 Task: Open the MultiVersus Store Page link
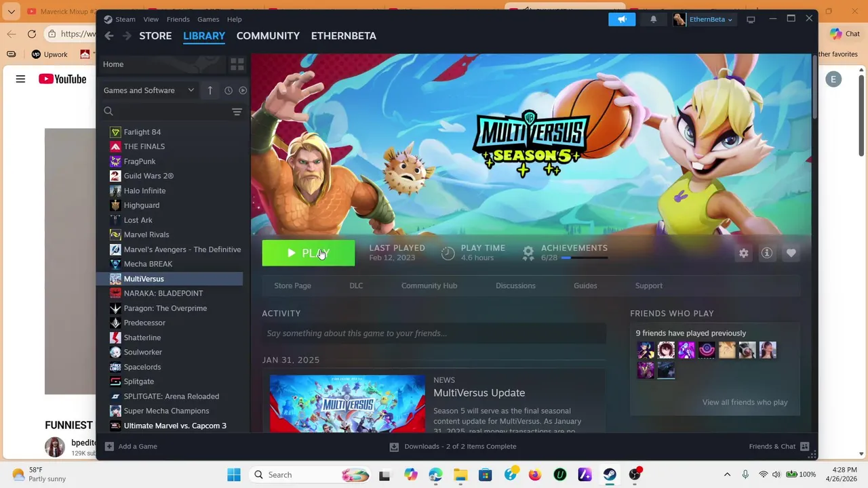(x=293, y=285)
